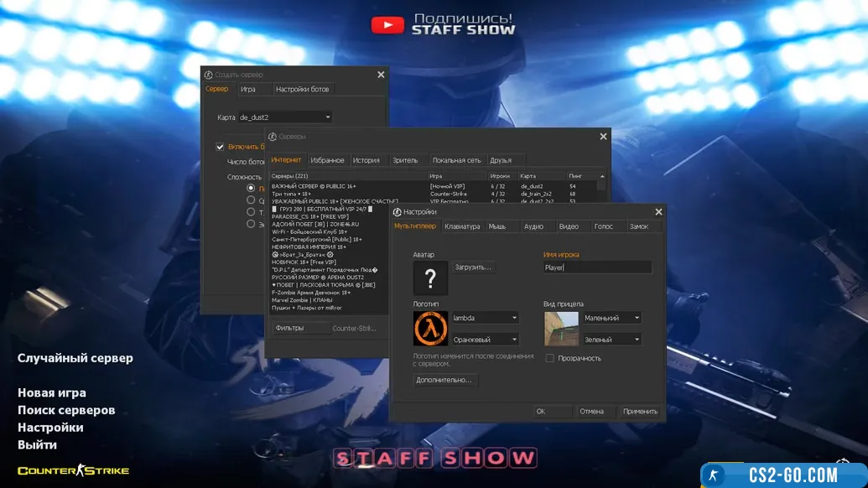
Task: Toggle the Включить боты checkbox
Action: 221,147
